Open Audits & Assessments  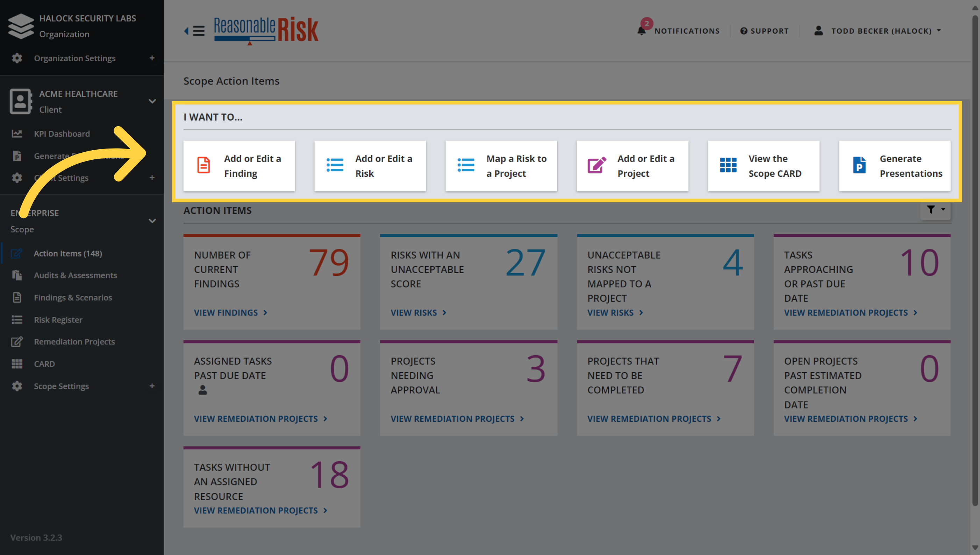click(76, 275)
